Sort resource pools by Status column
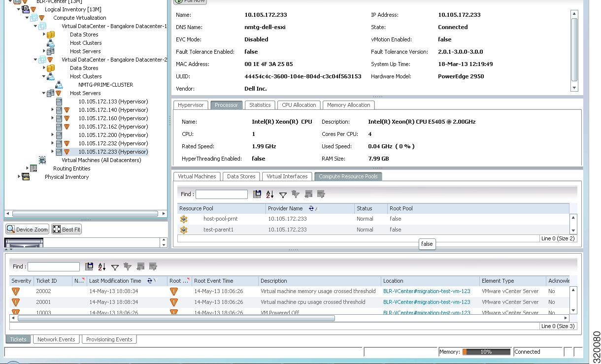 pyautogui.click(x=371, y=208)
